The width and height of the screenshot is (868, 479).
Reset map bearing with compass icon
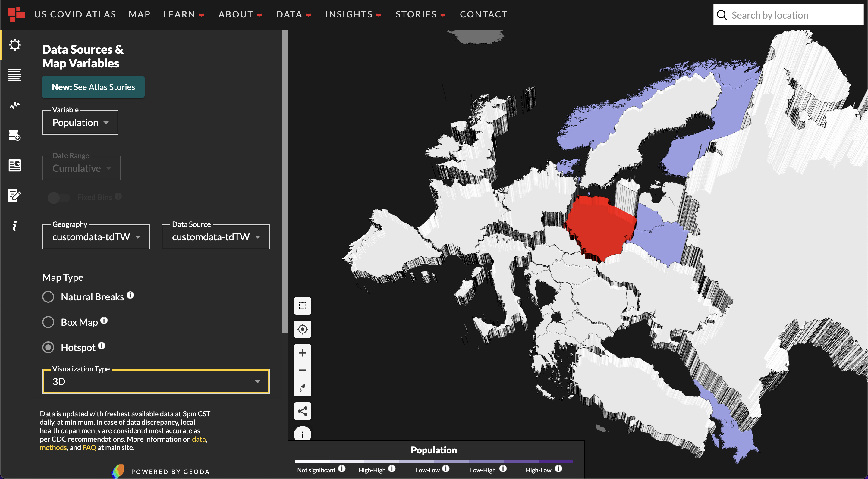pos(302,387)
